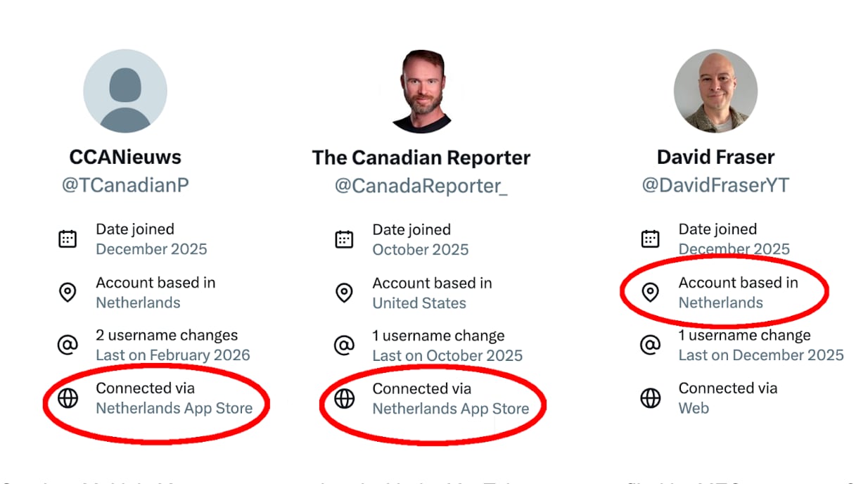Click the globe icon beside Netherlands App Store for CCANieuws

[x=67, y=397]
